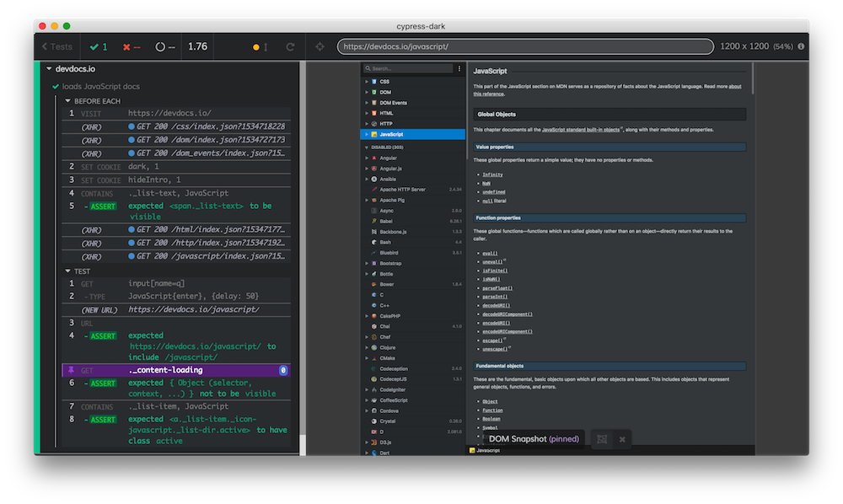Click the pending tests circle counter
Screen dimensions: 843x504
point(165,46)
